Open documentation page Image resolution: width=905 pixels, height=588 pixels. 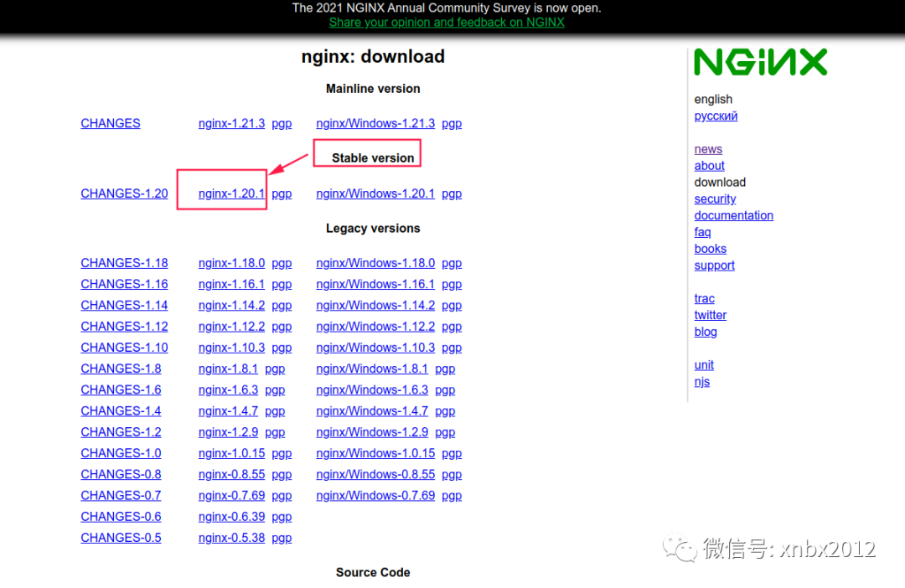click(733, 215)
